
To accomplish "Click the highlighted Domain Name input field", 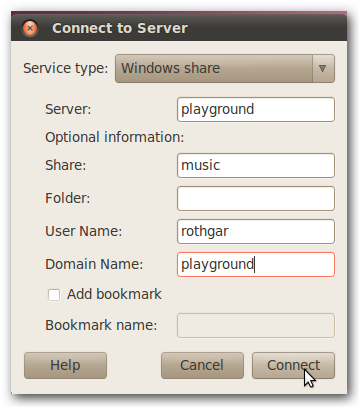I will click(x=256, y=264).
